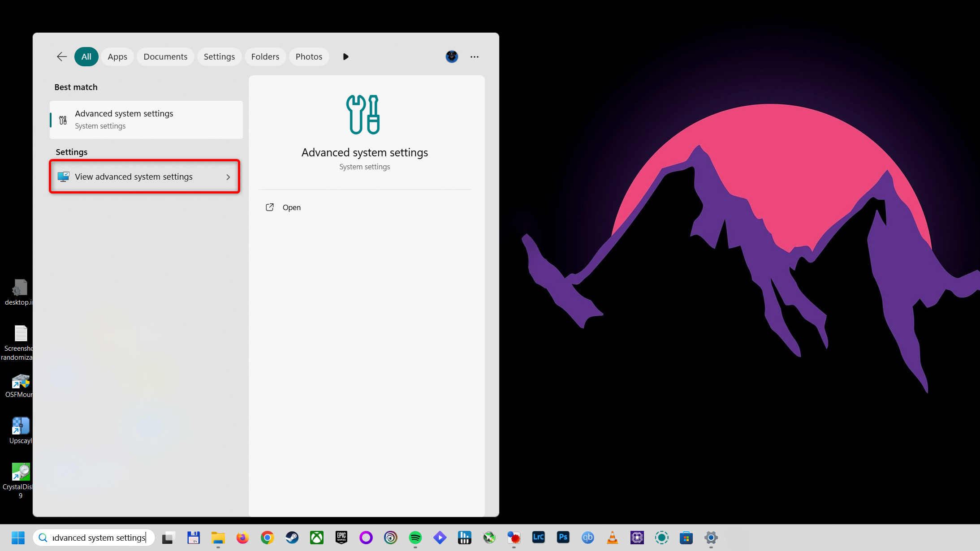Open qBittorrent from the taskbar
The height and width of the screenshot is (551, 980).
588,538
